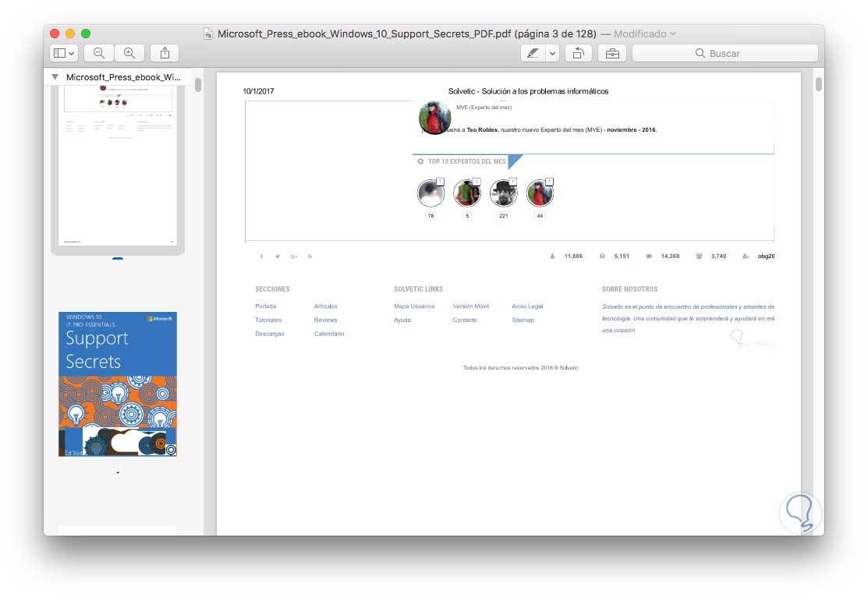Viewport: 868px width, 598px height.
Task: Click the search magnifier in Buscar
Action: (x=700, y=53)
